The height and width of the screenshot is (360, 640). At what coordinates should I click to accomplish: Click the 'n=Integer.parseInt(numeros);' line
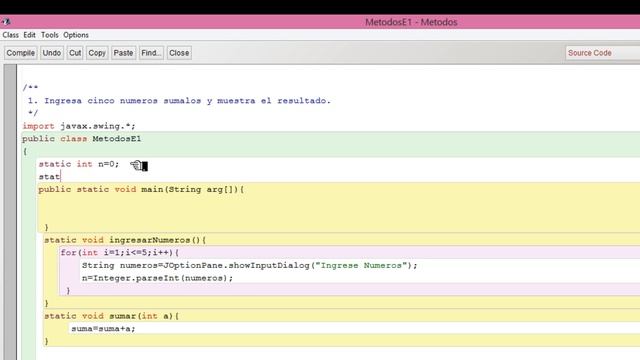coord(157,278)
